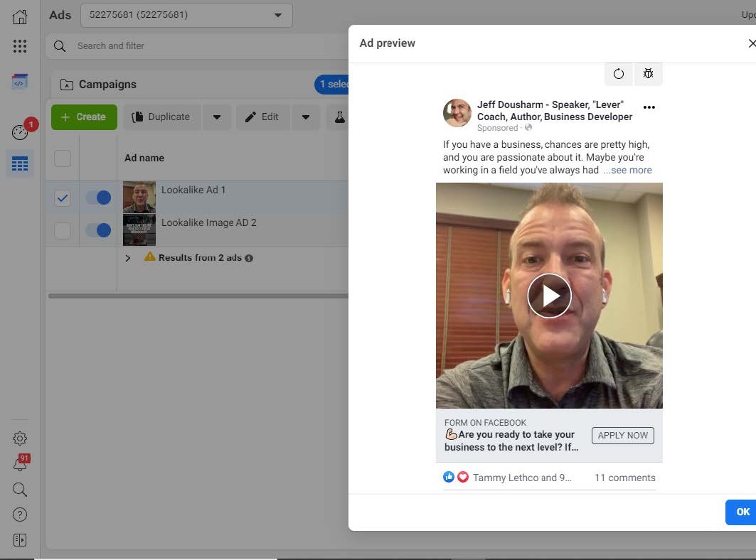Click the Apply Now button on ad
Image resolution: width=756 pixels, height=560 pixels.
(622, 436)
